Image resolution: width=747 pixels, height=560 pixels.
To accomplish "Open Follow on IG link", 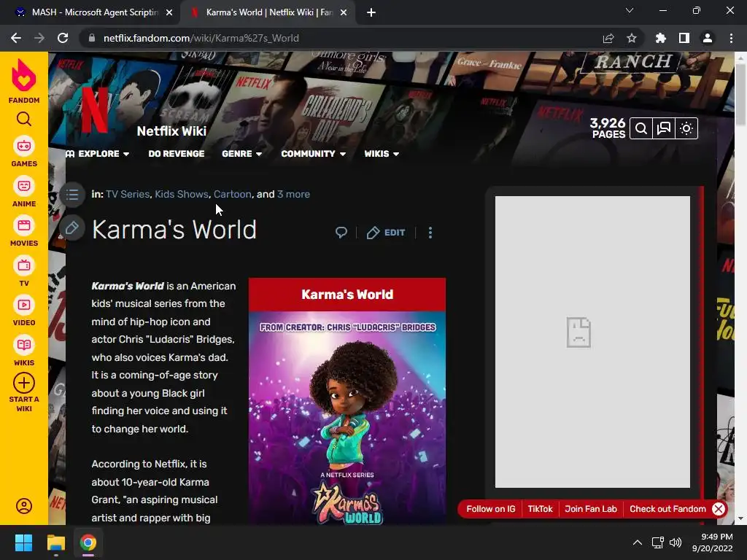I will (x=491, y=509).
